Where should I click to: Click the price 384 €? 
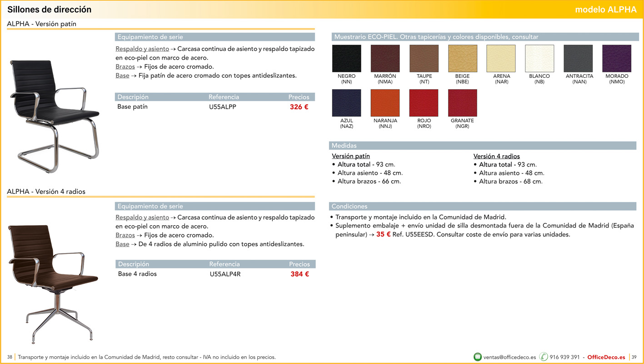pos(300,274)
